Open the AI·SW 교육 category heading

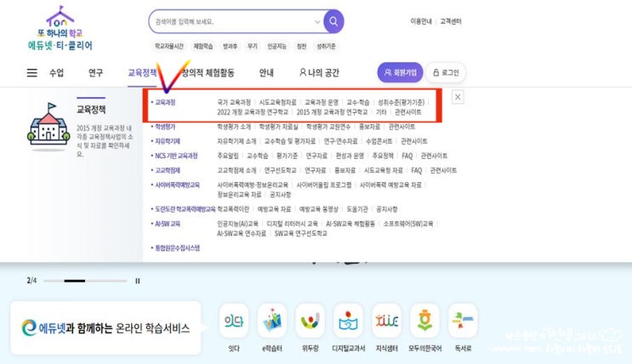168,224
